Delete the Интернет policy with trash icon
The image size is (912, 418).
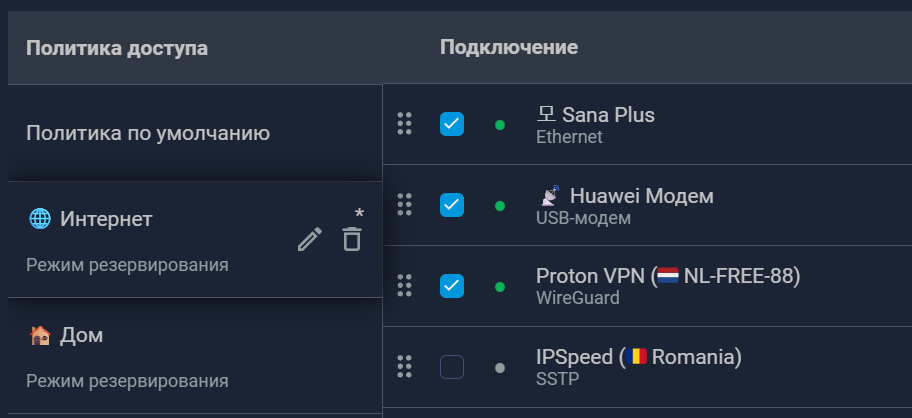point(352,239)
